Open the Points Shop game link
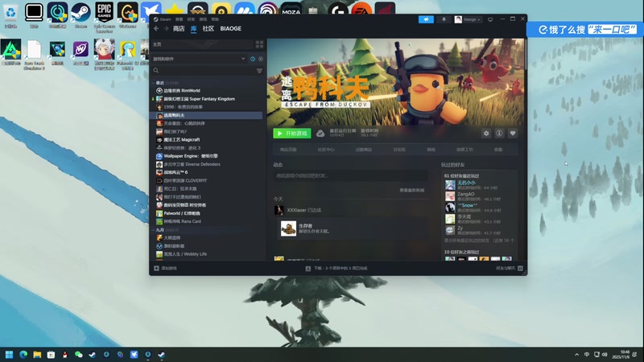This screenshot has height=362, width=644. [364, 150]
